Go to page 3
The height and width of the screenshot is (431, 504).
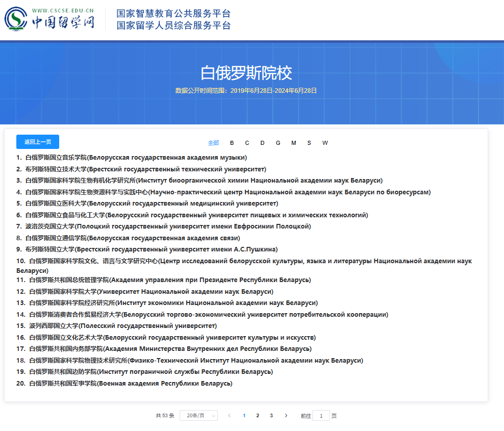(271, 416)
